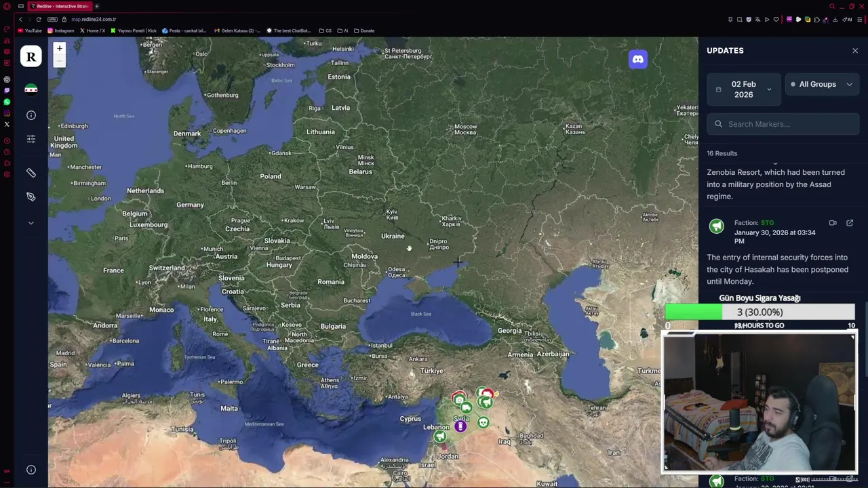Click the Syrian flag icon in map sidebar
This screenshot has width=868, height=488.
click(x=31, y=89)
